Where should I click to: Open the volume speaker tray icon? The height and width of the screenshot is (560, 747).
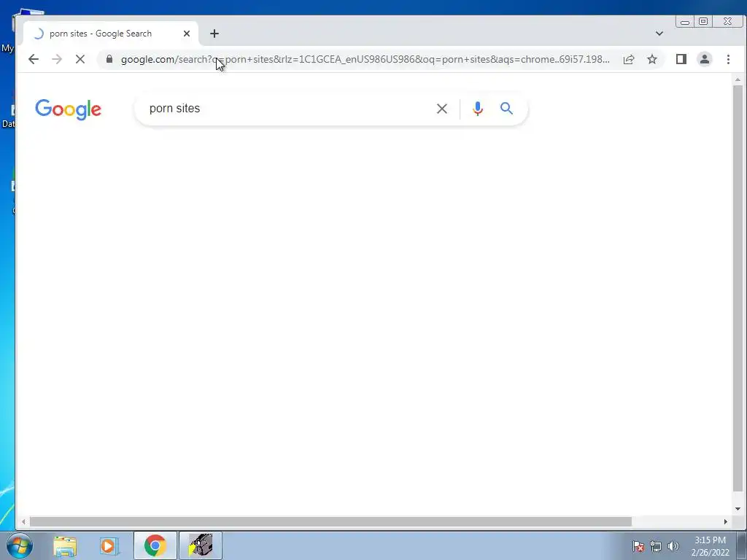coord(673,546)
